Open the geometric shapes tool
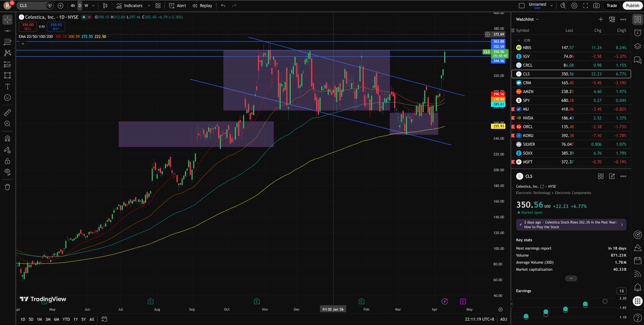Screen dimensions: 644x325 coord(8,76)
